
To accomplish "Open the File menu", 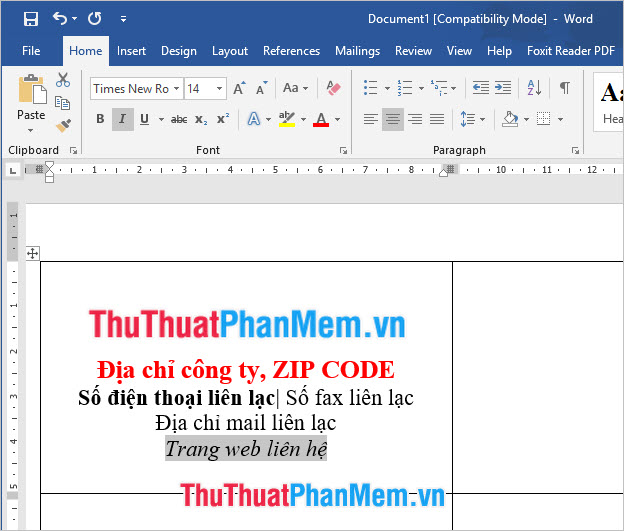I will [31, 51].
